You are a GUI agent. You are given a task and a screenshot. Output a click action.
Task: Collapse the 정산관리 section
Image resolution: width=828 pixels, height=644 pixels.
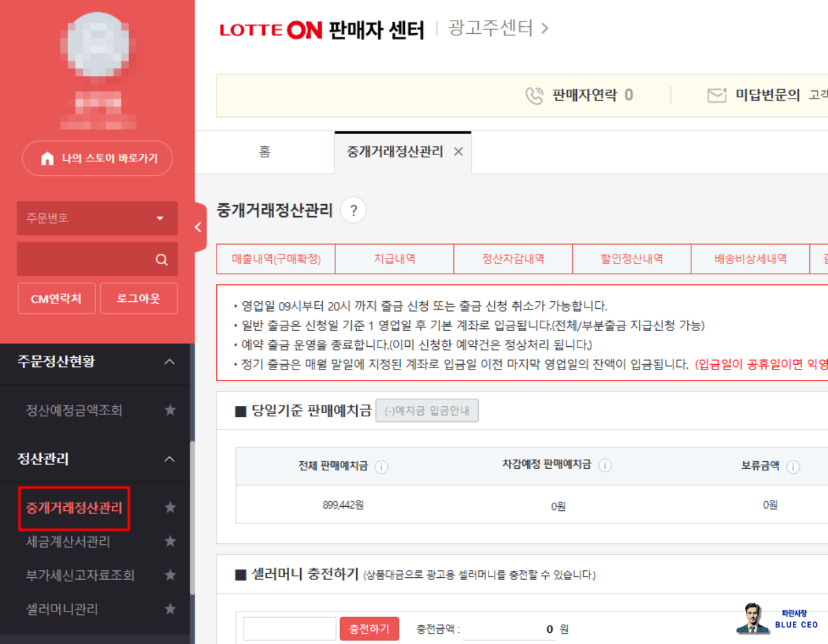click(170, 459)
